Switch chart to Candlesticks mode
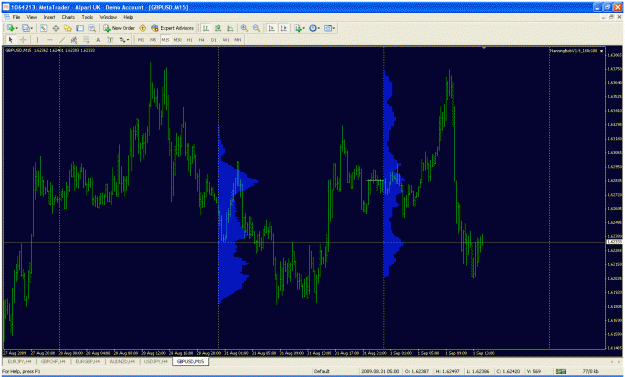625x377 pixels. 218,28
